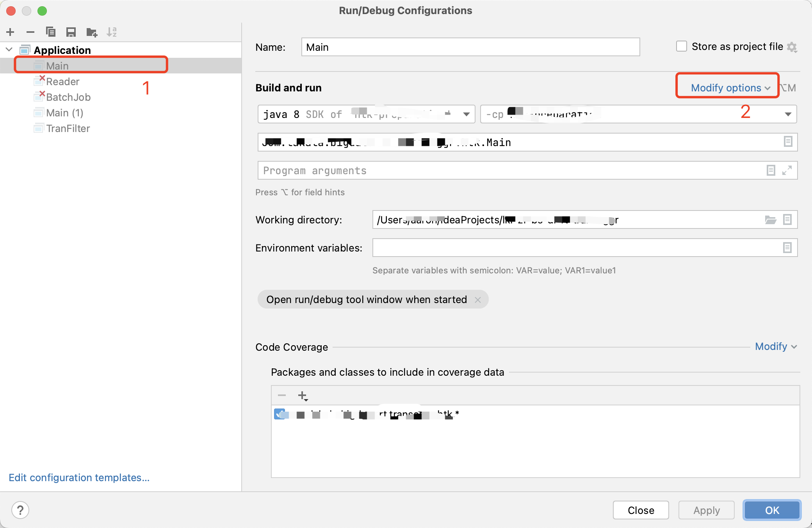Image resolution: width=812 pixels, height=528 pixels.
Task: Insert macro into Working directory field
Action: click(787, 220)
